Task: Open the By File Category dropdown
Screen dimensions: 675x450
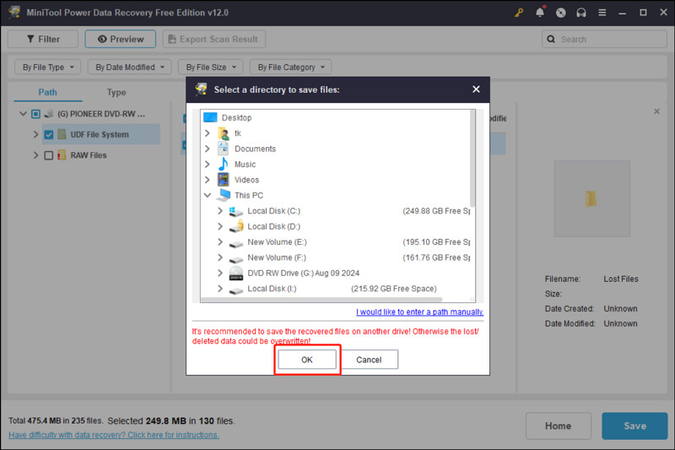Action: tap(291, 67)
